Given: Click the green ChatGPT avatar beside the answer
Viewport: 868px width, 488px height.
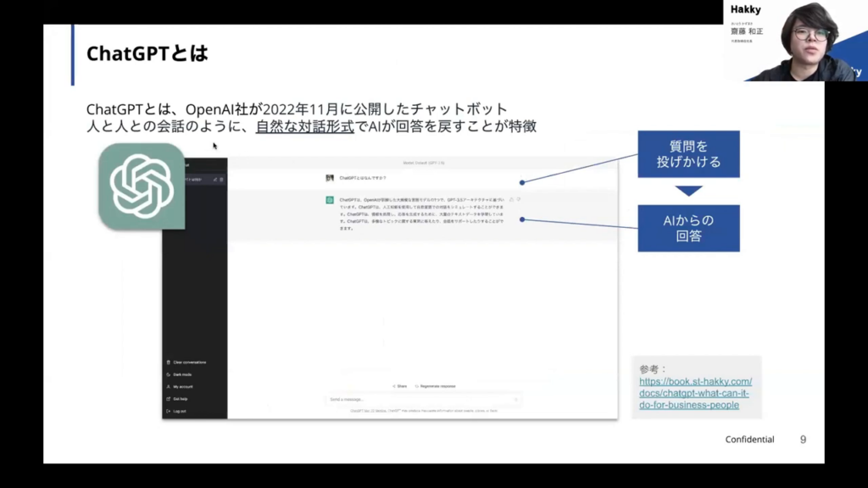Looking at the screenshot, I should click(330, 200).
